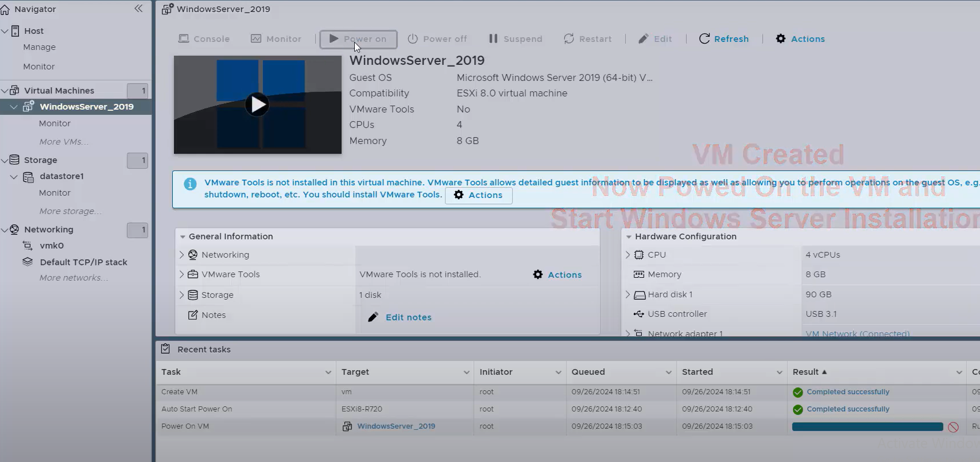Open Monitor toolbar button

click(276, 39)
